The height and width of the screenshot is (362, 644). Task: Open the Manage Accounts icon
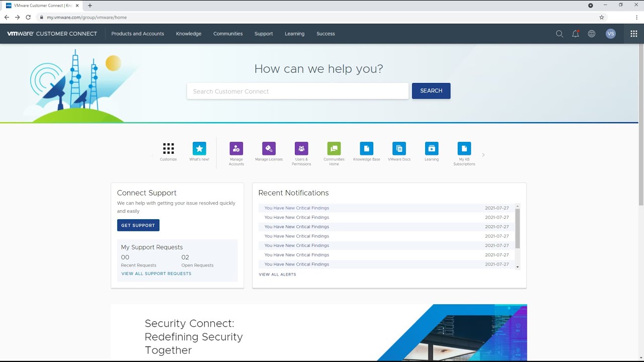236,148
